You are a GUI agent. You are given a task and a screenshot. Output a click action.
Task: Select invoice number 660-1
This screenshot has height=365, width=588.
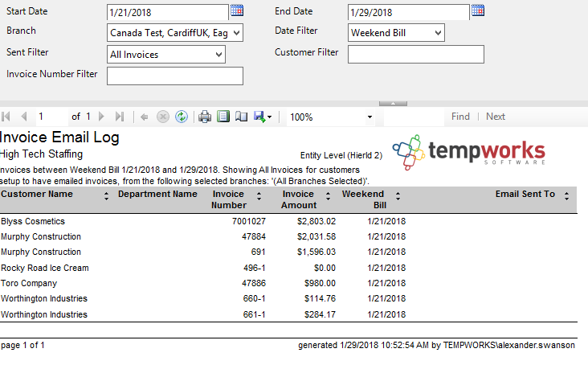coord(254,298)
